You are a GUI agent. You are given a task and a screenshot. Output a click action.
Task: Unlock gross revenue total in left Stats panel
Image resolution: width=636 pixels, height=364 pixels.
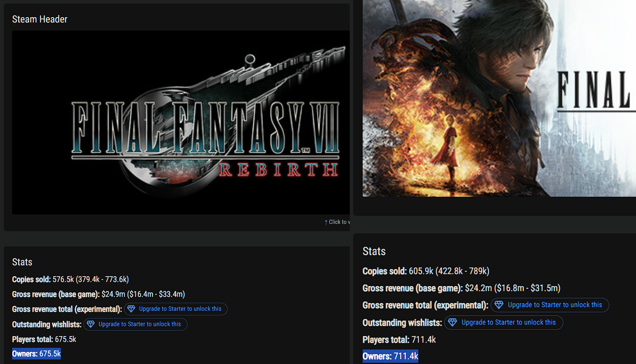(x=176, y=309)
